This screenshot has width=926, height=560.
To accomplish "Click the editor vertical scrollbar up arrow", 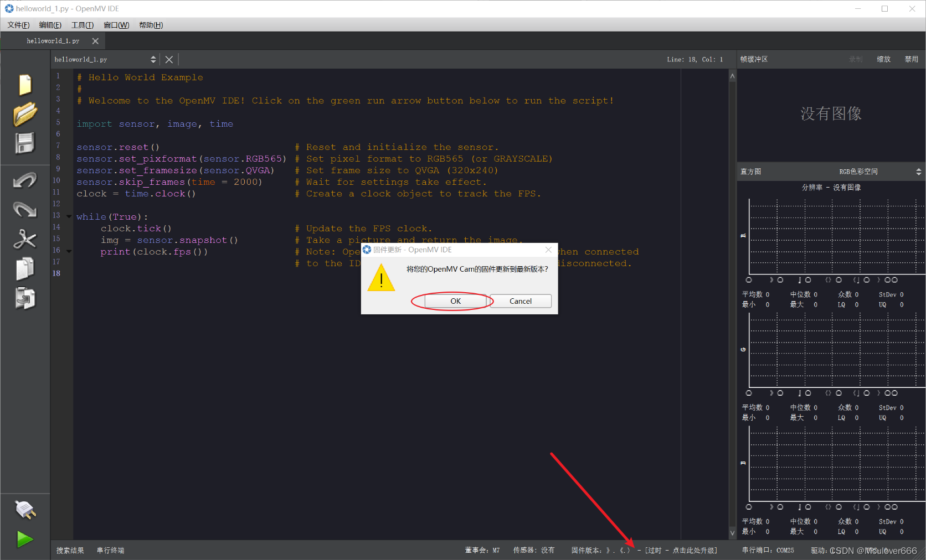I will (732, 76).
